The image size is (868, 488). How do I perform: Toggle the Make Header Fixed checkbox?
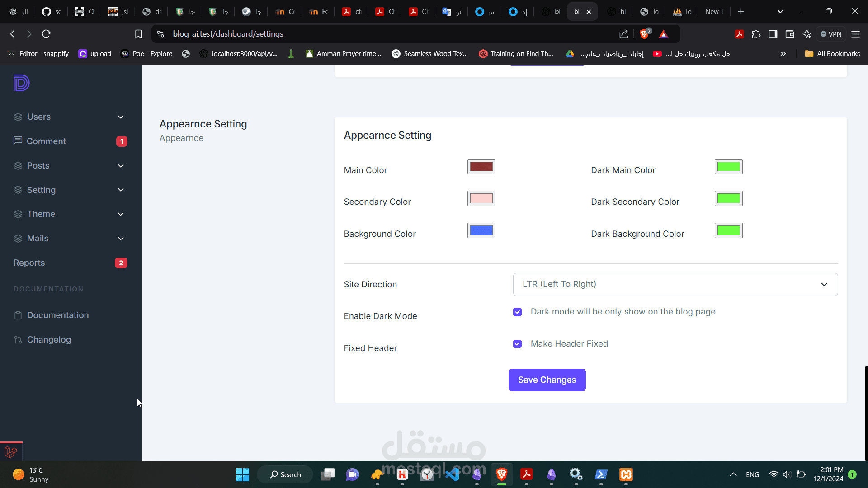518,344
